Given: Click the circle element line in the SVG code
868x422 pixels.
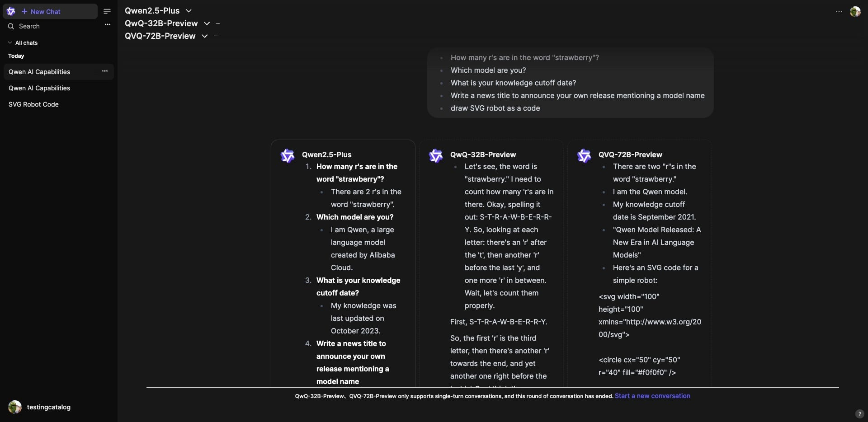Looking at the screenshot, I should point(639,366).
